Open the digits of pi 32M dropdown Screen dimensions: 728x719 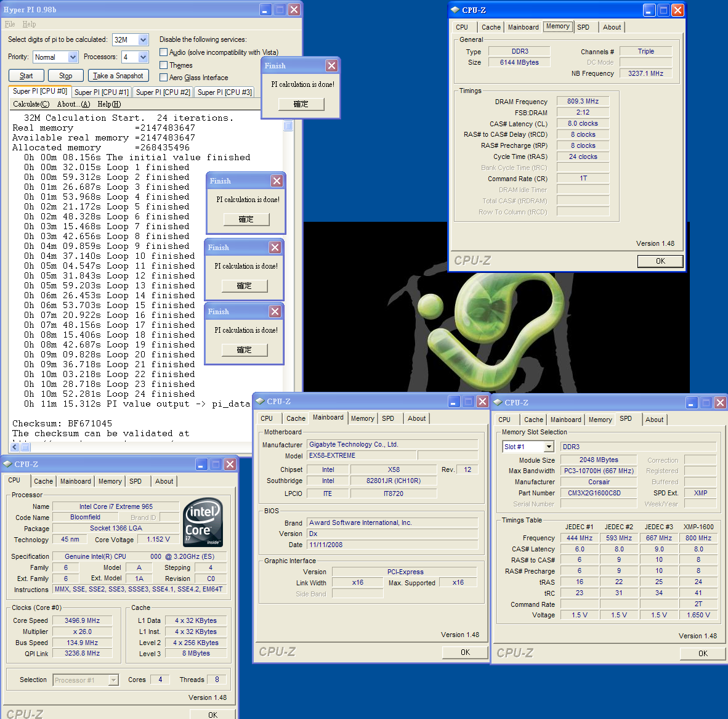click(x=143, y=40)
